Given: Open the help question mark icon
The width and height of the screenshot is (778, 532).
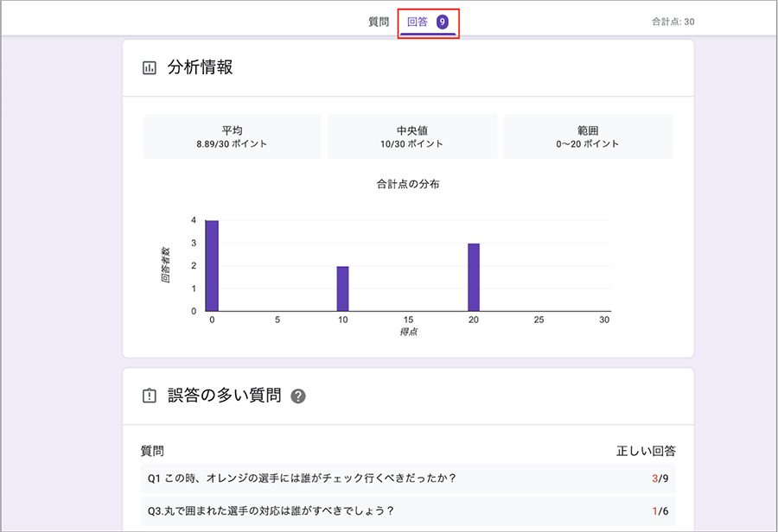Looking at the screenshot, I should point(299,396).
